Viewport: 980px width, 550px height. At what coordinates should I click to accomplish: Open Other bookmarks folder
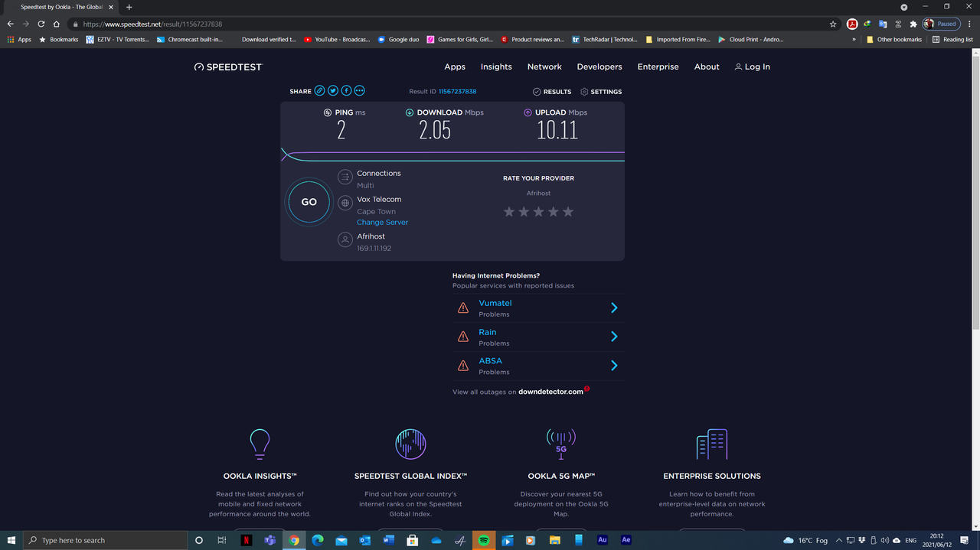(894, 39)
